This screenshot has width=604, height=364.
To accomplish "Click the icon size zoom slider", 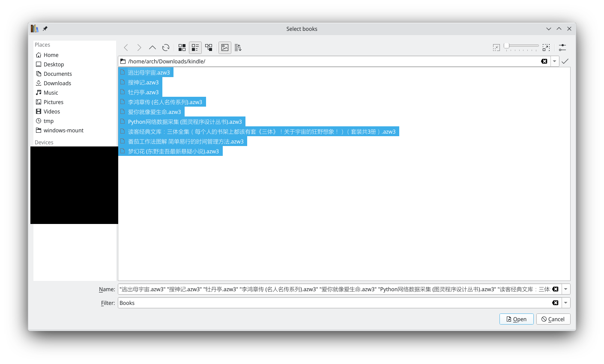I will [x=521, y=46].
